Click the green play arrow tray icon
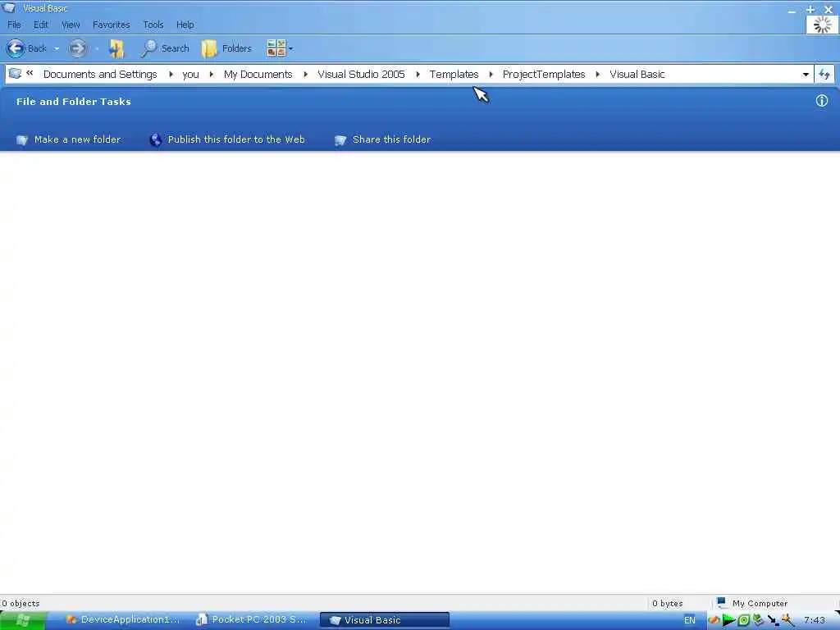 click(x=728, y=620)
